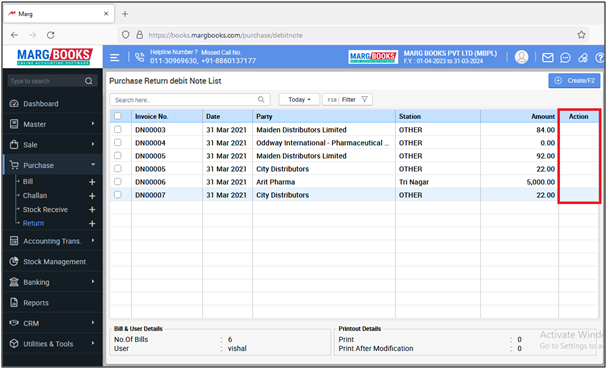The height and width of the screenshot is (369, 608).
Task: Open the user profile avatar icon
Action: [521, 57]
